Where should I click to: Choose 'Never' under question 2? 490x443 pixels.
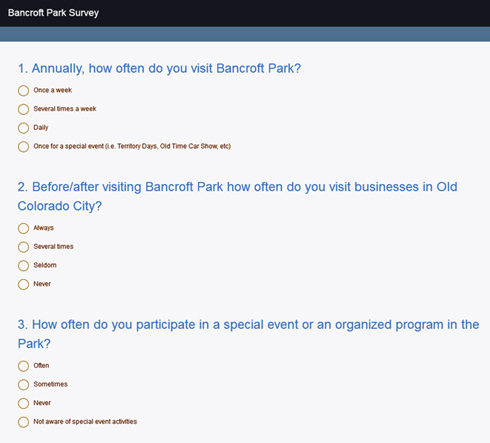point(23,284)
